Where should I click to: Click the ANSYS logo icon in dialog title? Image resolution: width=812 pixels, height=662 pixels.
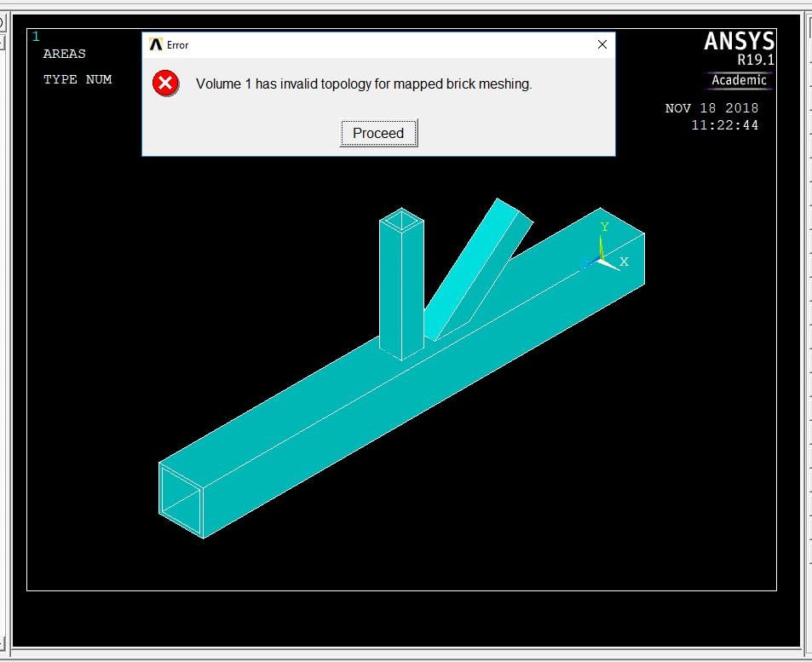click(x=155, y=44)
